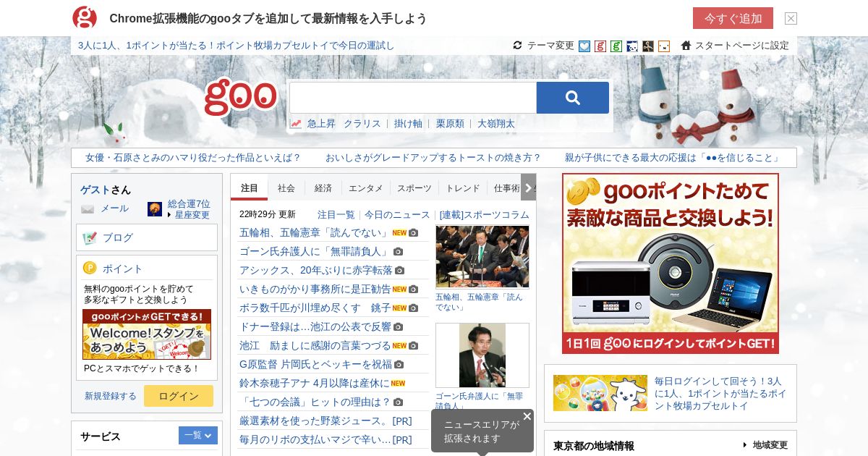Select the orange-bordered face theme icon

[664, 46]
